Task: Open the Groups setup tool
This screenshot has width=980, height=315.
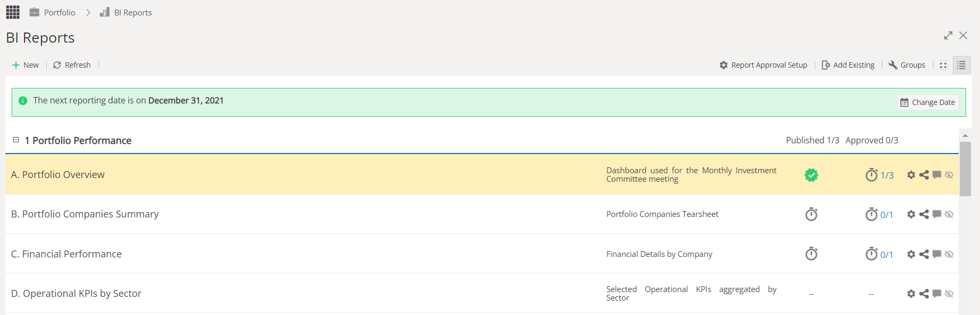Action: pos(907,65)
